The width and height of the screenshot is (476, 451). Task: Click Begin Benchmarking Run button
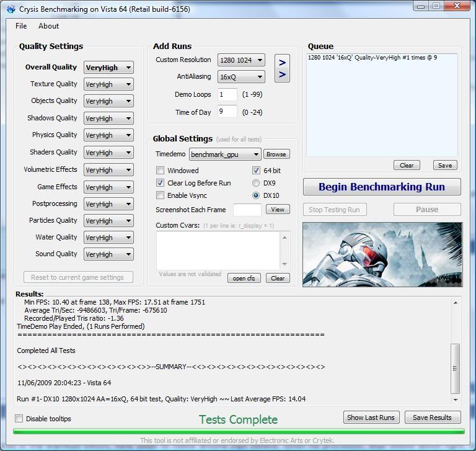(x=382, y=187)
